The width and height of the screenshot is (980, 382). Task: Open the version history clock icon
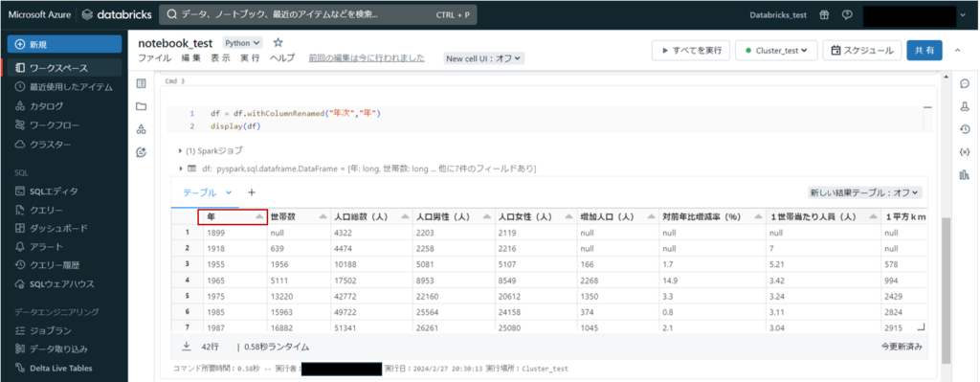(x=965, y=129)
